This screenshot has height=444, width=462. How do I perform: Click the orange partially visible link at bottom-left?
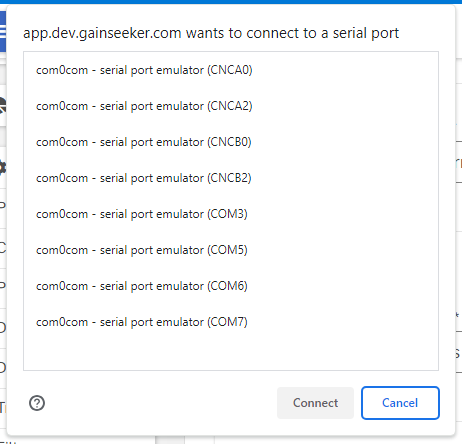click(x=3, y=407)
